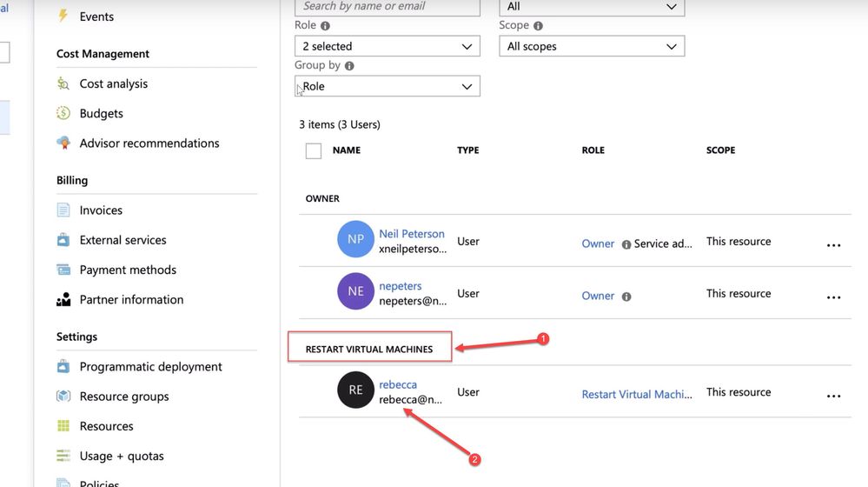
Task: Open the Events menu item
Action: click(96, 17)
